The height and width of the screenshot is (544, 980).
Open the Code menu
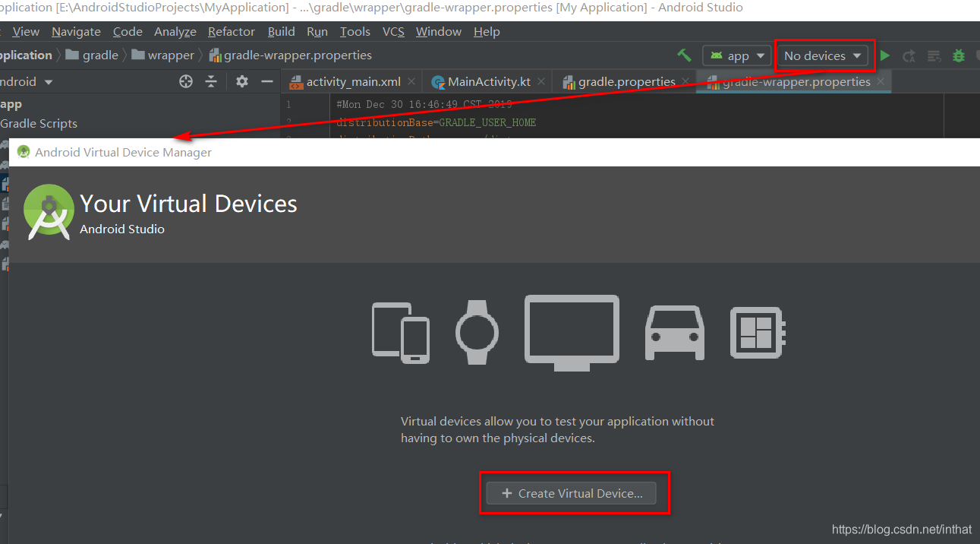128,31
